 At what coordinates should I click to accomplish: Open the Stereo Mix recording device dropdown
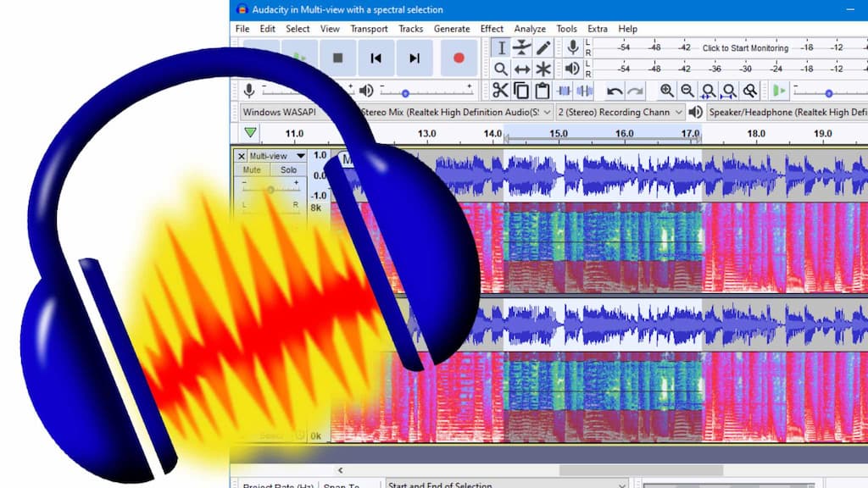455,113
